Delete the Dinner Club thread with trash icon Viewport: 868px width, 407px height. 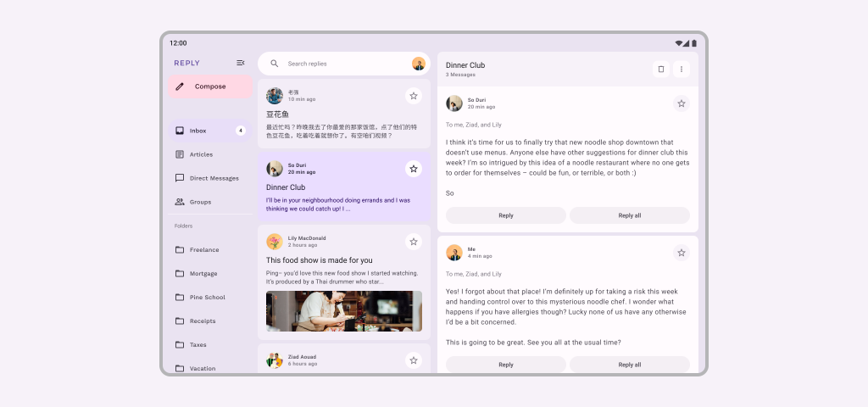click(661, 70)
